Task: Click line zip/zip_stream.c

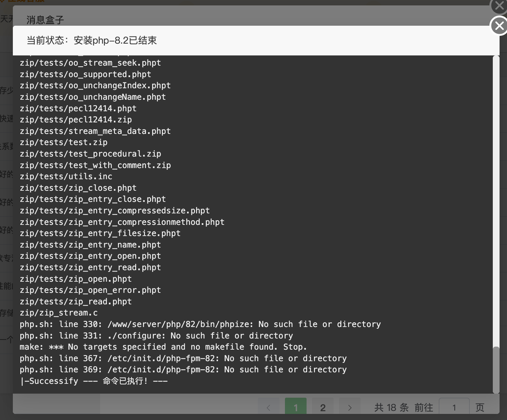Action: pyautogui.click(x=59, y=313)
